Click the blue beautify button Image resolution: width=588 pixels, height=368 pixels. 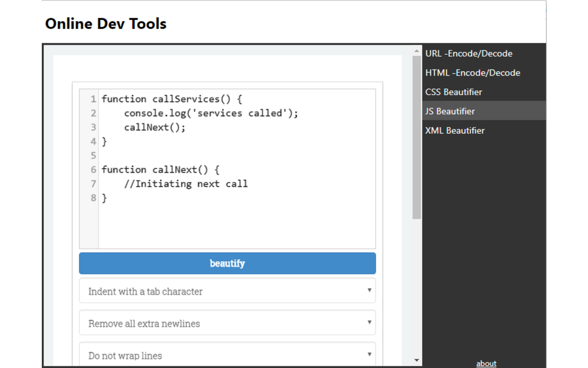[227, 263]
